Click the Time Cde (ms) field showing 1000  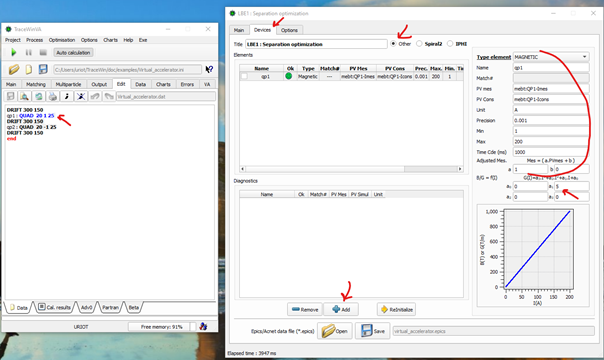(551, 152)
